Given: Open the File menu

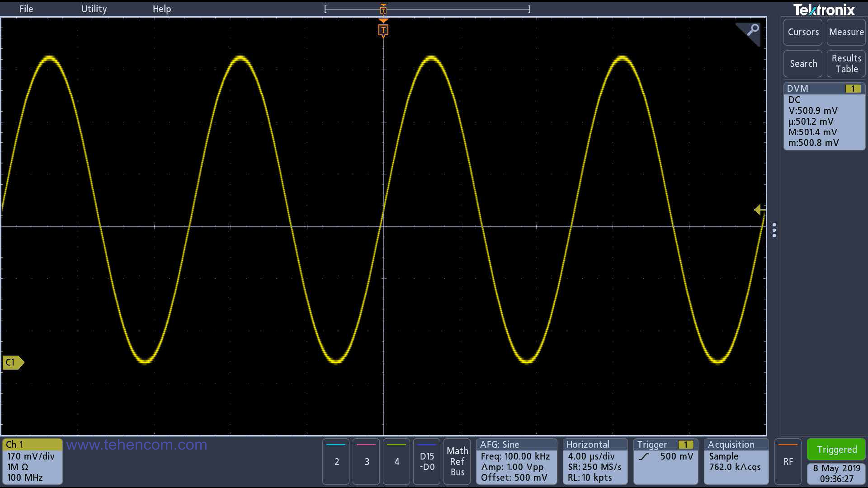Looking at the screenshot, I should (x=26, y=9).
